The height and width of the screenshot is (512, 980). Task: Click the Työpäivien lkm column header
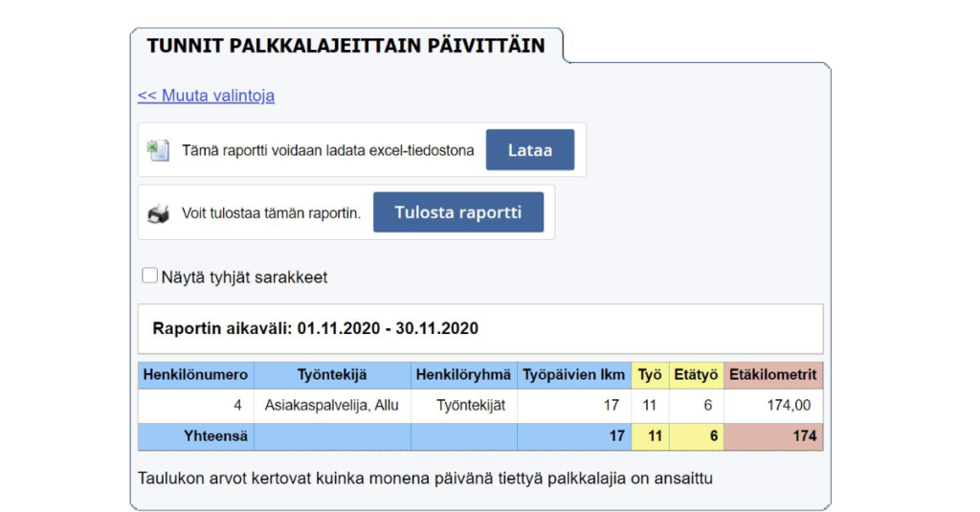574,375
